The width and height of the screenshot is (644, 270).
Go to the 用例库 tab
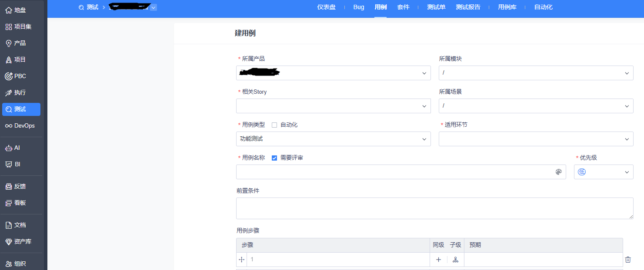click(x=507, y=7)
